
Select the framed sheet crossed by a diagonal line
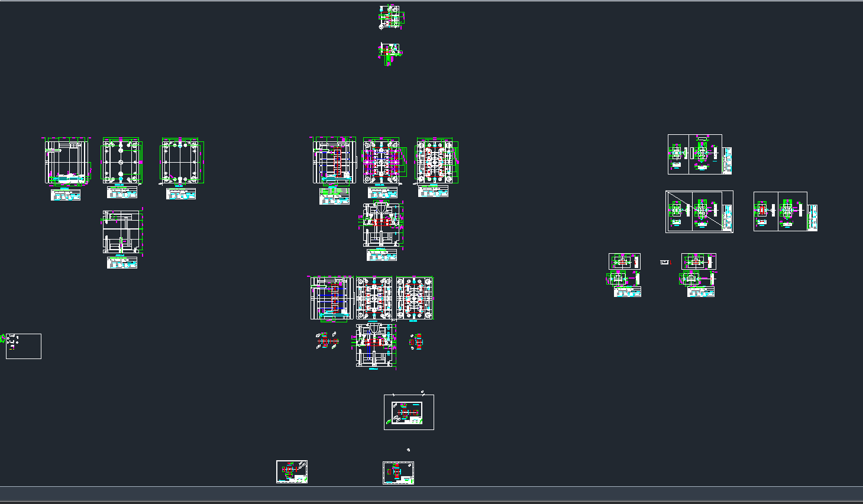click(x=699, y=212)
